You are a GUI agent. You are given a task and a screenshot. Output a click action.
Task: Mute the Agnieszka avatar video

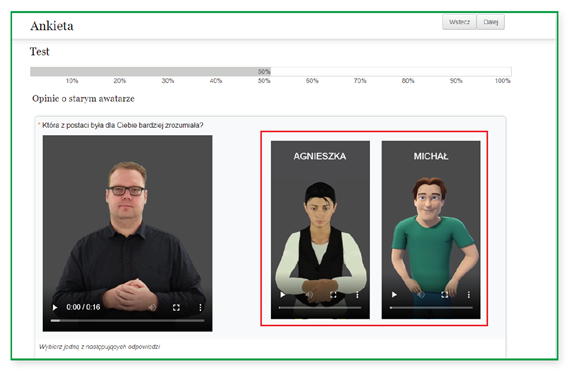[x=309, y=295]
